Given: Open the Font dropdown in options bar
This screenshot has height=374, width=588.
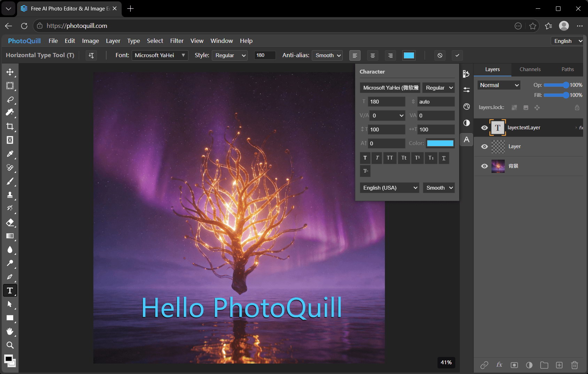Looking at the screenshot, I should [x=160, y=55].
